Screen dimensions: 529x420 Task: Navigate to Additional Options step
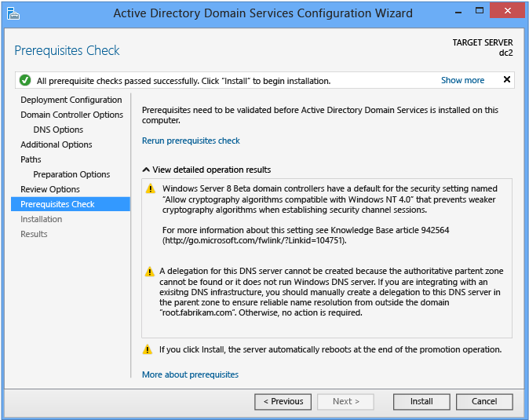click(x=57, y=144)
